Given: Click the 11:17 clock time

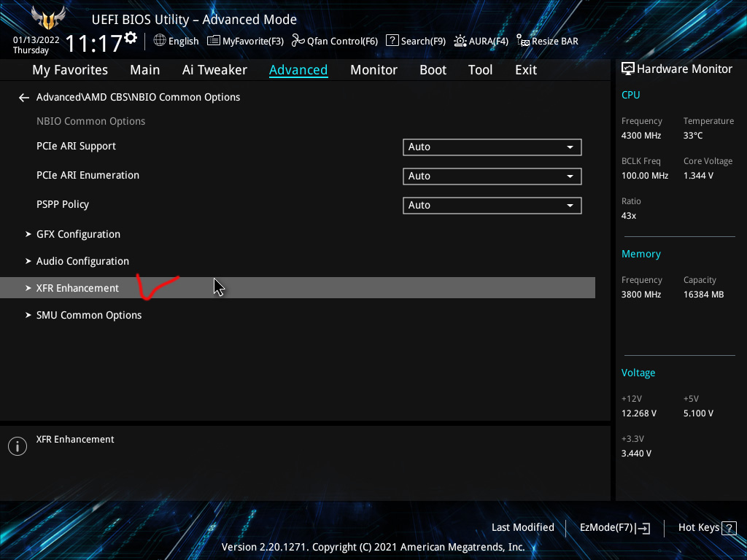Looking at the screenshot, I should click(94, 43).
